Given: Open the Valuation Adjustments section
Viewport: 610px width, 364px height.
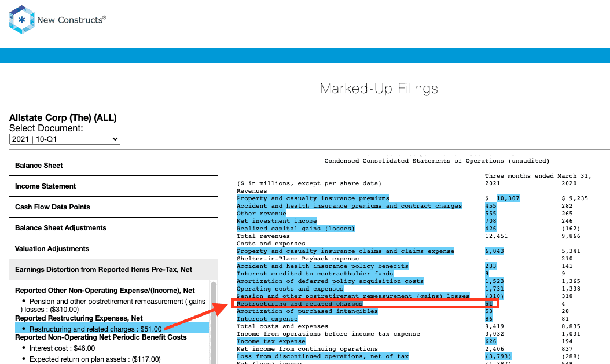Looking at the screenshot, I should coord(113,249).
